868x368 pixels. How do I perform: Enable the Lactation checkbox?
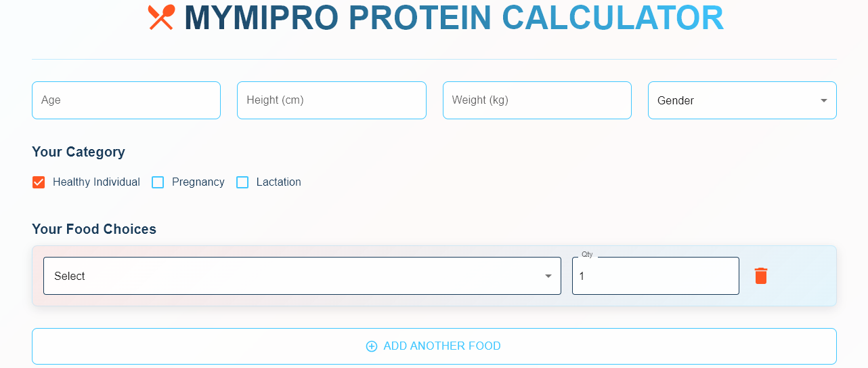(x=242, y=182)
